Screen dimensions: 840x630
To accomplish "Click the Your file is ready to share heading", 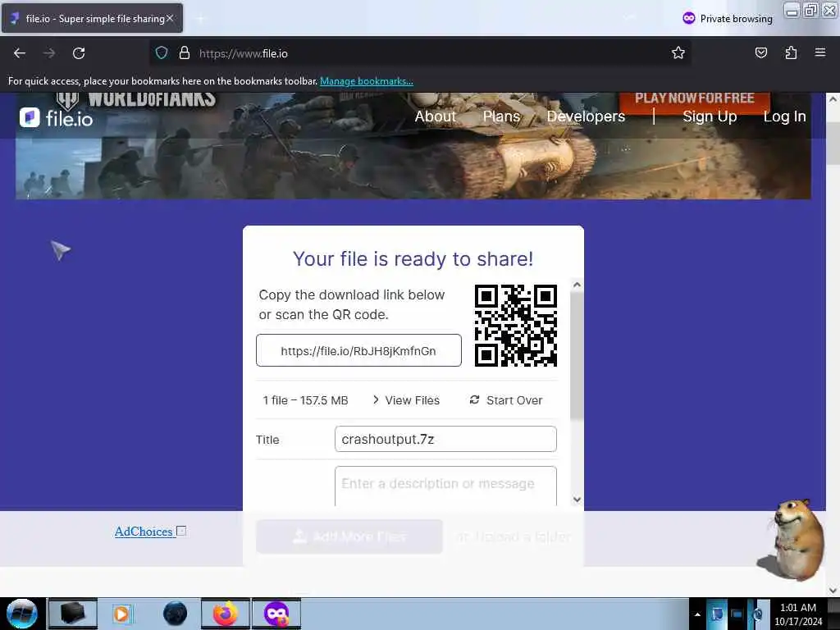I will [x=413, y=258].
